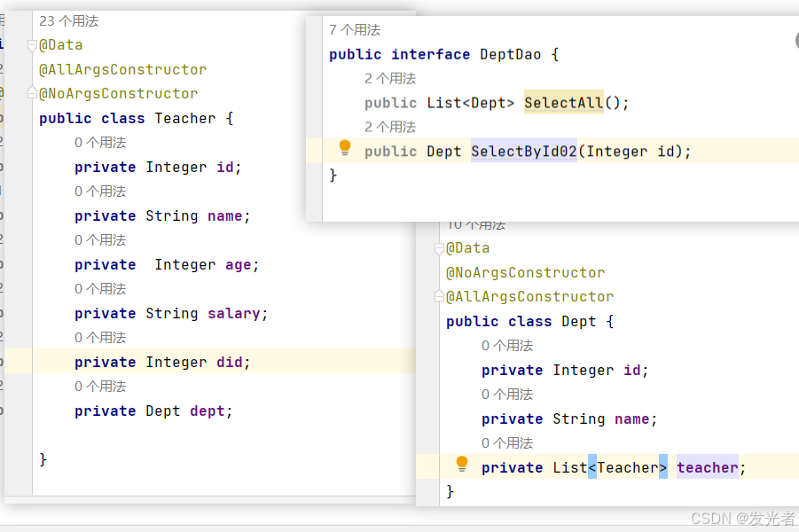Click the CSDN @发光者 watermark link
Viewport: 799px width, 532px height.
click(745, 519)
